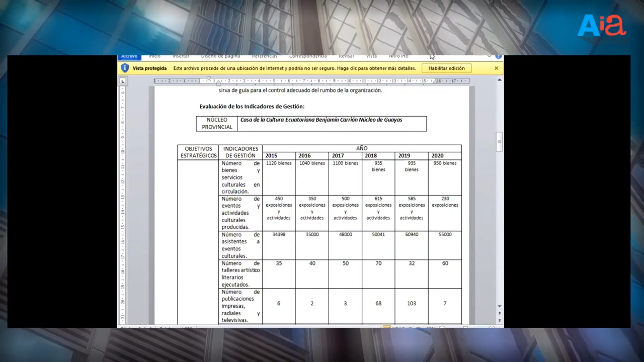Image resolution: width=644 pixels, height=362 pixels.
Task: Click the '55000' cell
Action: point(445,245)
